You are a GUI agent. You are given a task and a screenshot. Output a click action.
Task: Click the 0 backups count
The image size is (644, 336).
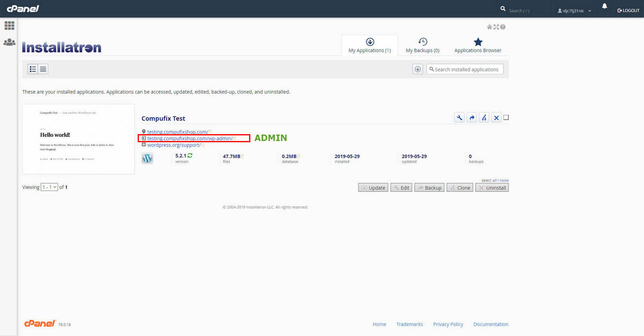point(470,156)
